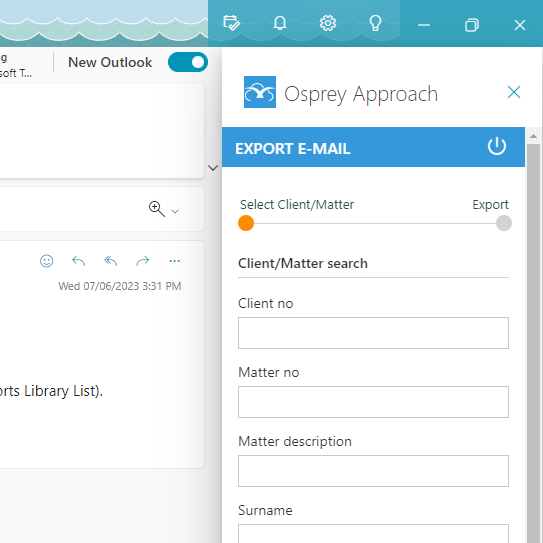Open the tips lightbulb icon
Screen dimensions: 543x543
(x=375, y=23)
